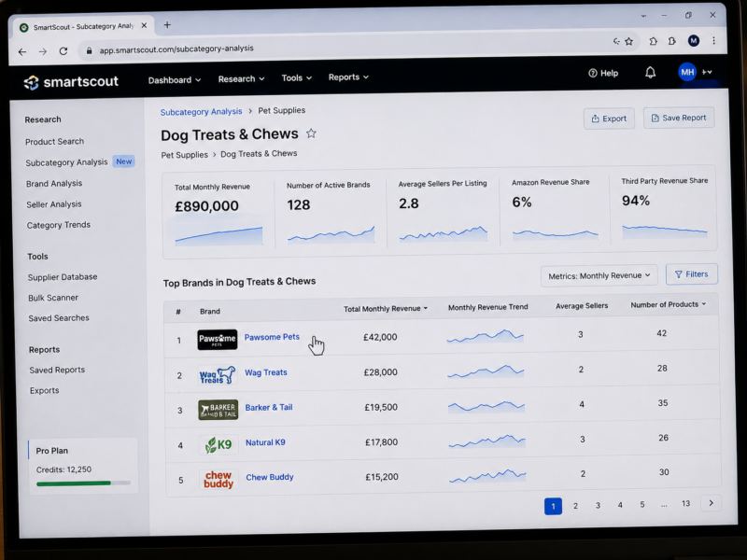Open the Filters button

(x=692, y=274)
